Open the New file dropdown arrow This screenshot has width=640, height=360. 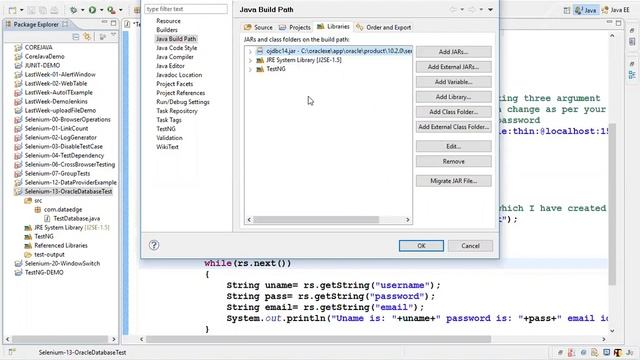22,10
